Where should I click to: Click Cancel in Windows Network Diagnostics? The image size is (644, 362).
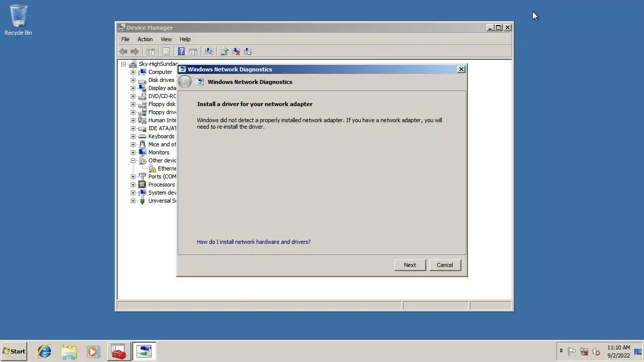point(445,265)
